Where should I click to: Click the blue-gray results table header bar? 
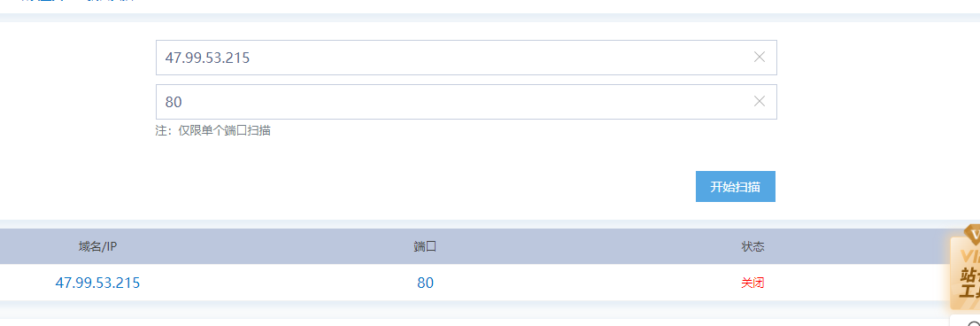(475, 246)
